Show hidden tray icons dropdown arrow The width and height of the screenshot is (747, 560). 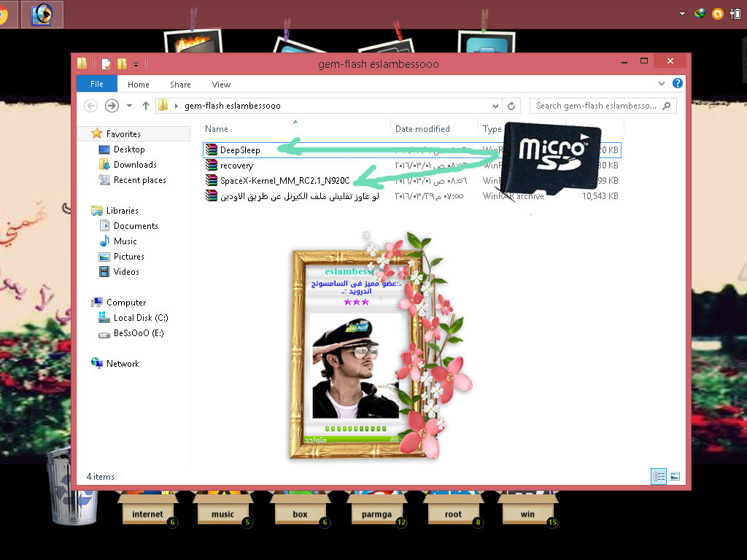[x=682, y=14]
